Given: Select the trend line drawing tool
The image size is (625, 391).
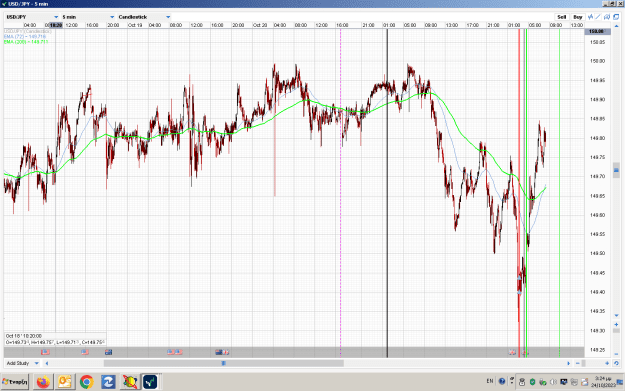Looking at the screenshot, I should click(598, 17).
